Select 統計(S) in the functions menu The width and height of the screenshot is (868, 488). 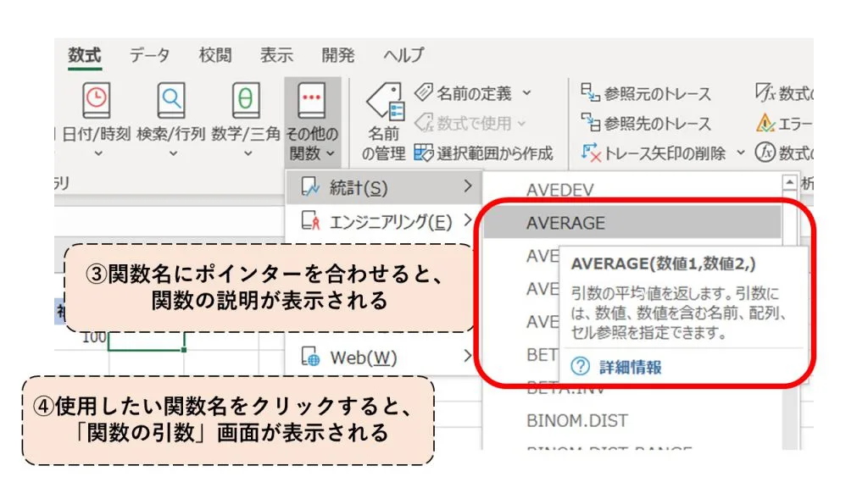coord(384,187)
